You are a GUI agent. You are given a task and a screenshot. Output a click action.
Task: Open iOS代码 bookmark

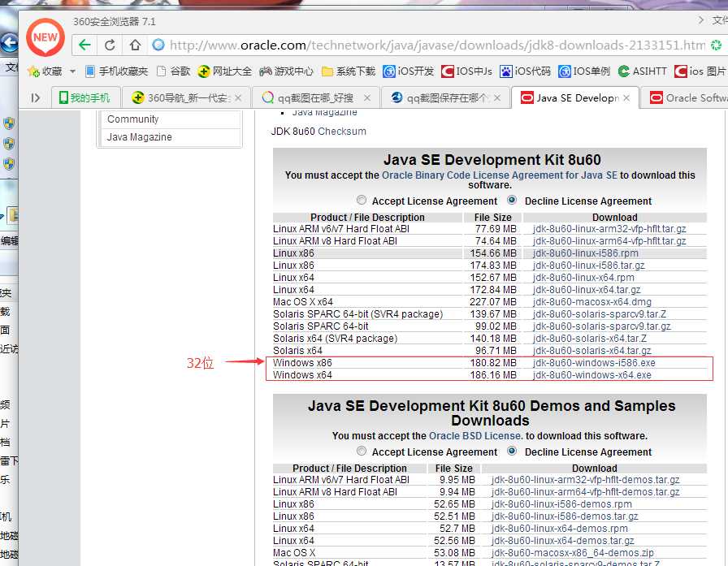click(x=526, y=71)
